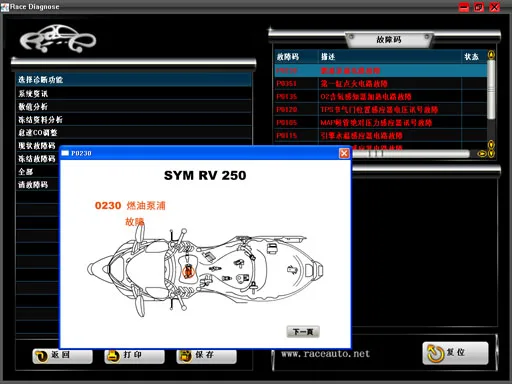Click the 下一页 next page button
This screenshot has height=384, width=512.
(303, 332)
